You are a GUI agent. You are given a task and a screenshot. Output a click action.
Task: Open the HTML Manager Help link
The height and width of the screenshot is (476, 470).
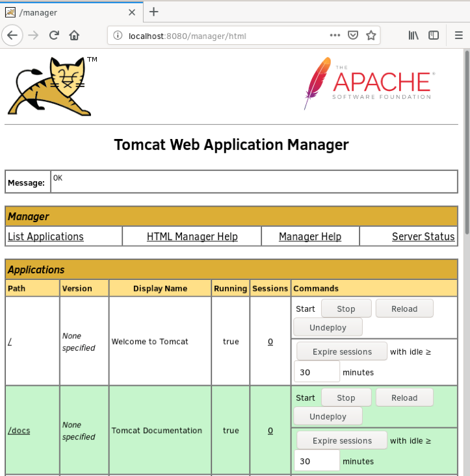coord(192,236)
